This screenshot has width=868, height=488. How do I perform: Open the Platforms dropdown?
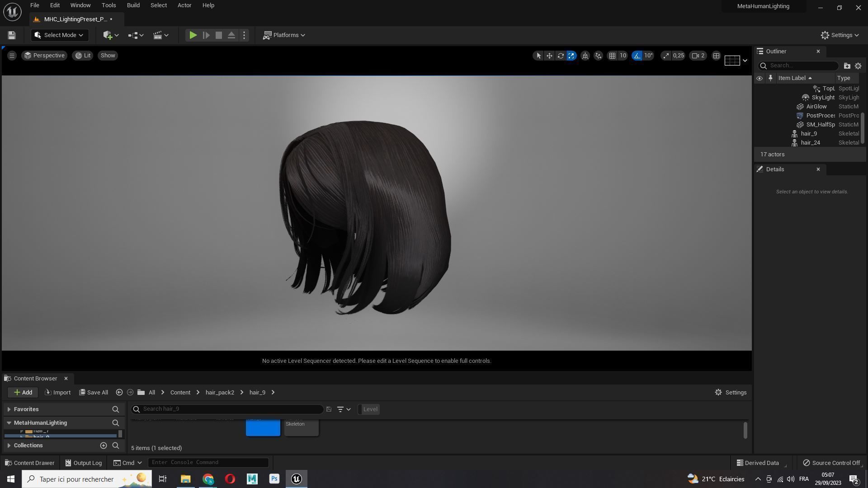point(284,35)
